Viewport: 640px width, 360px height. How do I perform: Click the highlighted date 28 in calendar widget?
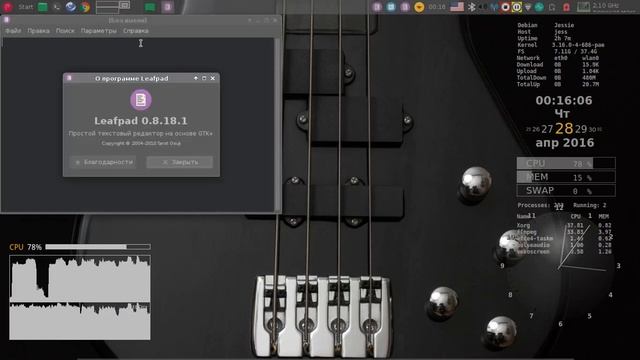click(564, 129)
